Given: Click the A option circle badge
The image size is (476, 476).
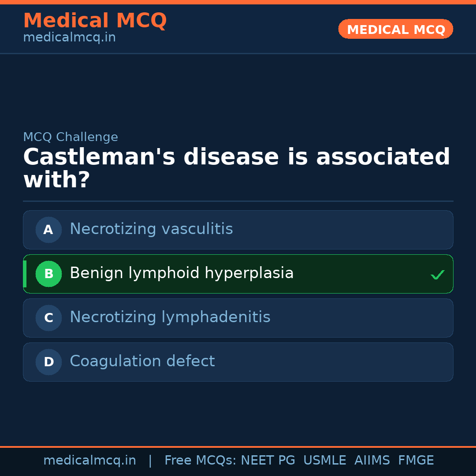Looking at the screenshot, I should tap(48, 230).
